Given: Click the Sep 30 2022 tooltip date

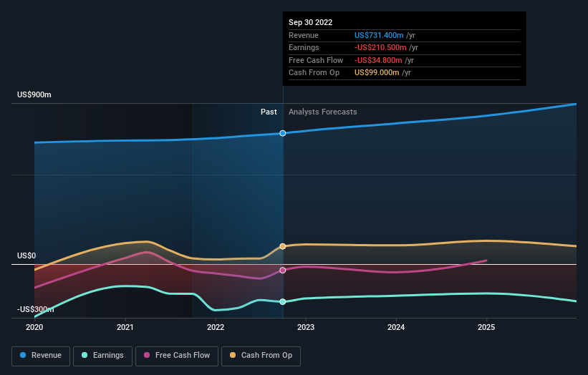Looking at the screenshot, I should (311, 22).
